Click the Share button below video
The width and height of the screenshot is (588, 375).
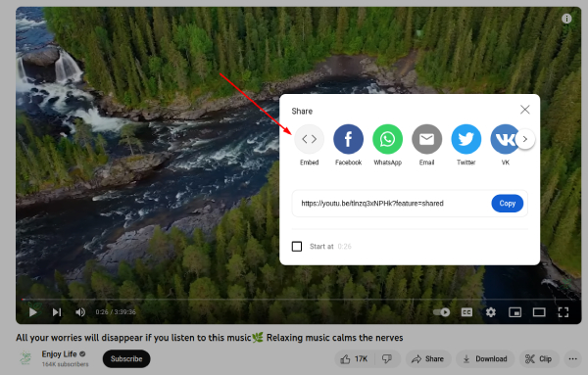[x=427, y=359]
